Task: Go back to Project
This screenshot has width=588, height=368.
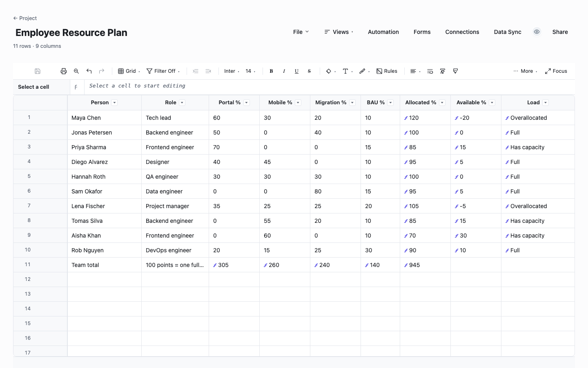Action: tap(25, 18)
